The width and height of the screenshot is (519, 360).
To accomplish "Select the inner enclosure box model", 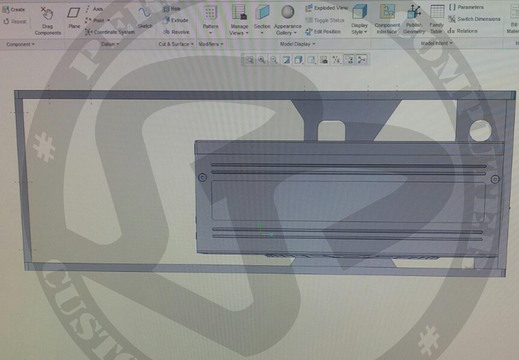I will (x=349, y=199).
